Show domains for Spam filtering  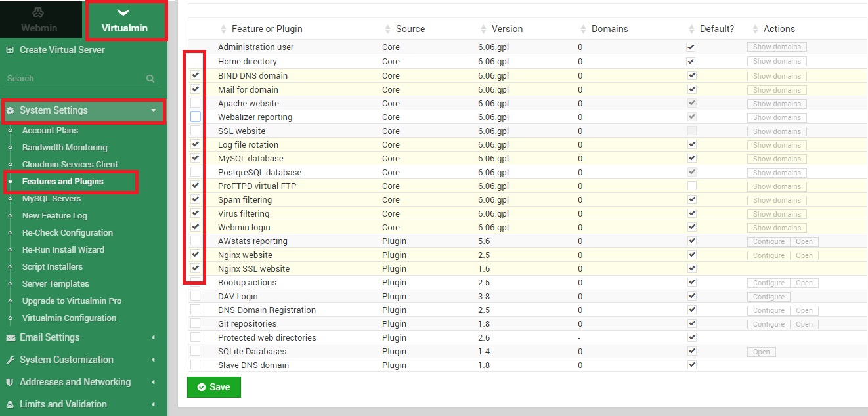[777, 200]
